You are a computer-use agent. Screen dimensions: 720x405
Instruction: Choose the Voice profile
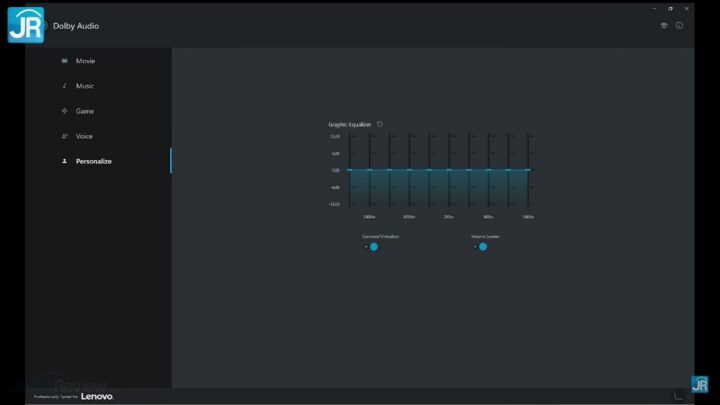tap(84, 136)
